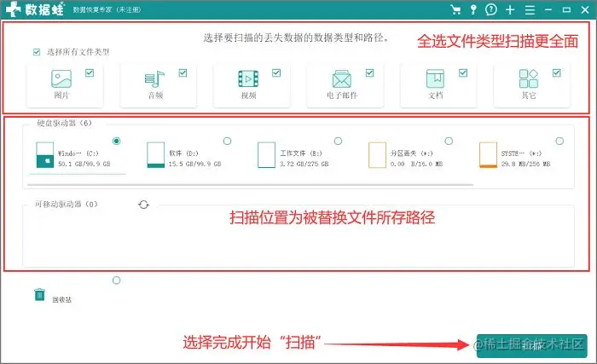Viewport: 597px width, 364px height.
Task: Click the 硬盘驱动器 (6) section label
Action: [64, 123]
